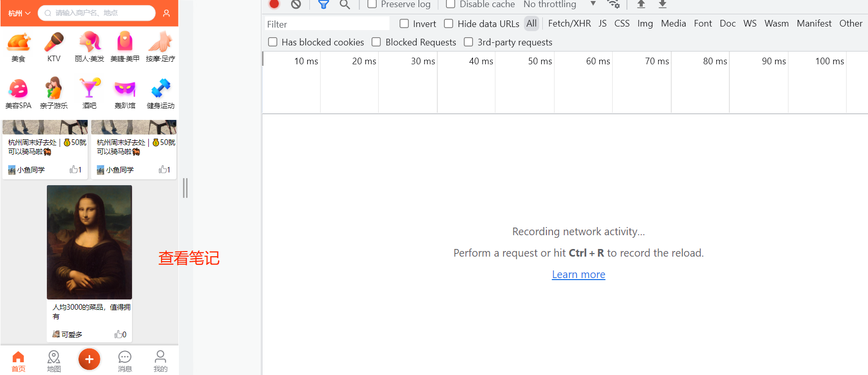Open the Mona Lisa note thumbnail
The width and height of the screenshot is (868, 375).
click(x=89, y=242)
